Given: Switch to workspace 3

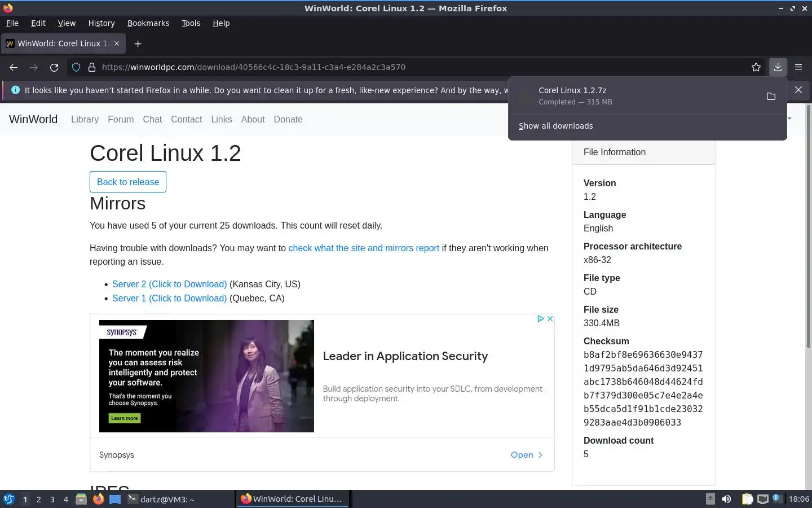Looking at the screenshot, I should click(52, 499).
